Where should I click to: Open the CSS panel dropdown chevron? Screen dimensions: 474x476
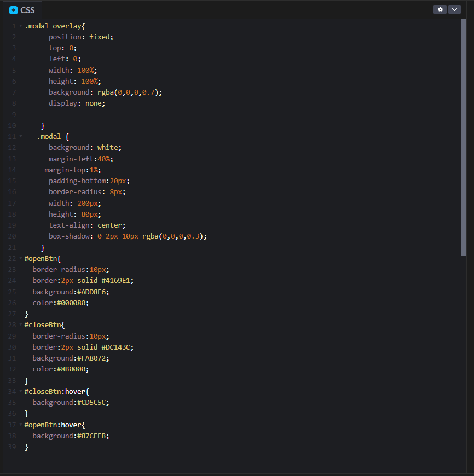(454, 10)
